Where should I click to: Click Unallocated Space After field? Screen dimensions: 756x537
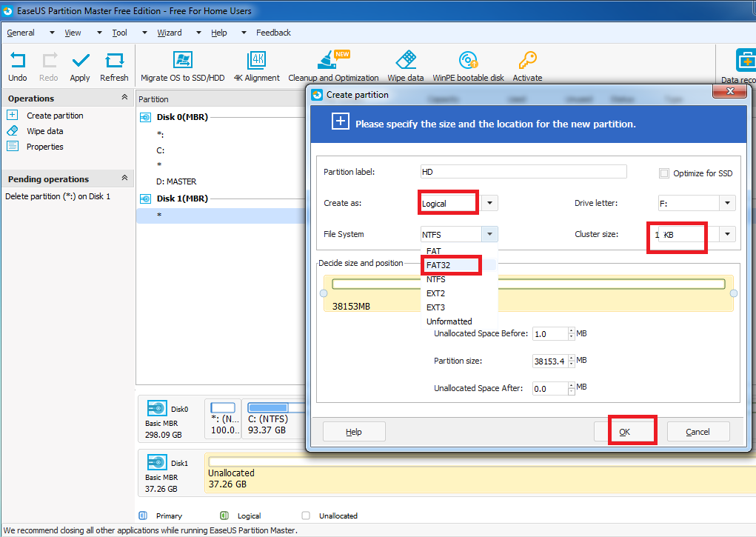(x=550, y=388)
